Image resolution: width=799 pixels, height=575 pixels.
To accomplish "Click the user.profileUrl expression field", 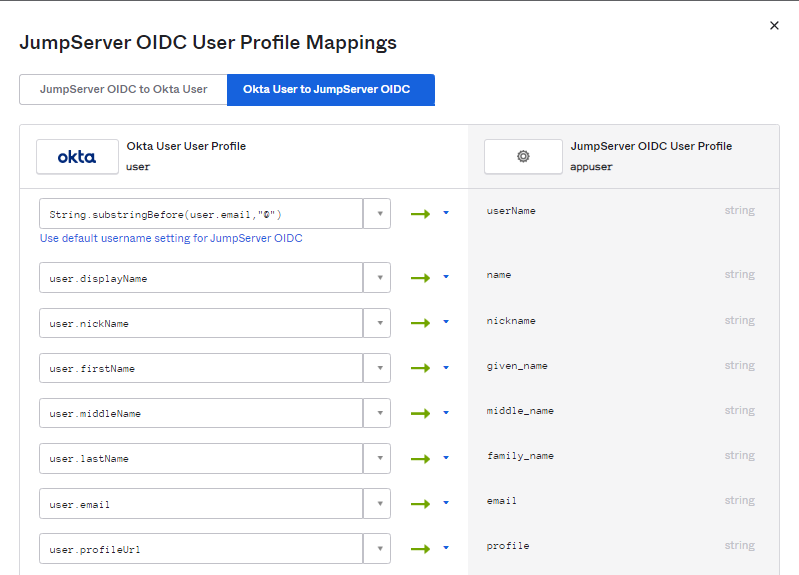I will 200,549.
